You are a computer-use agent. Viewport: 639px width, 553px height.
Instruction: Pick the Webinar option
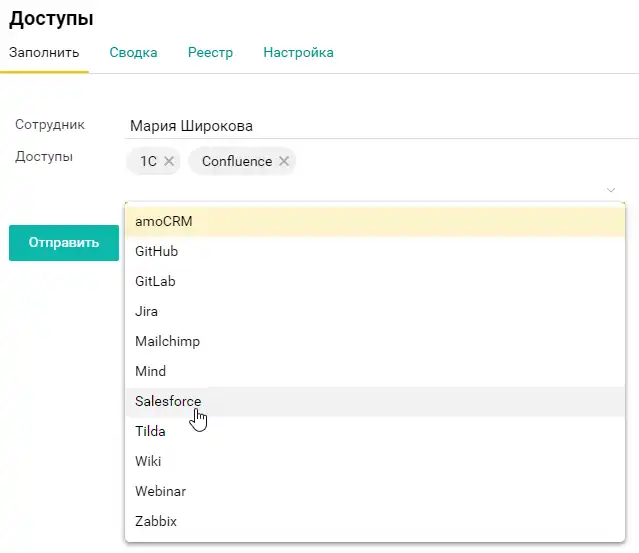coord(375,491)
